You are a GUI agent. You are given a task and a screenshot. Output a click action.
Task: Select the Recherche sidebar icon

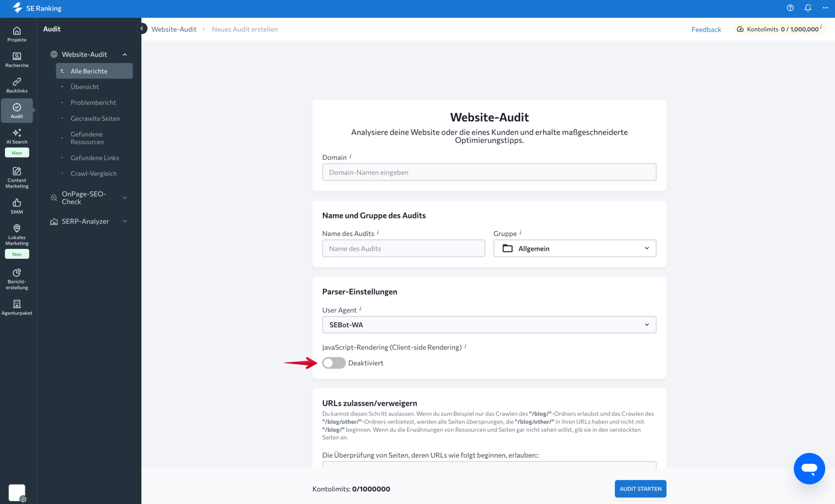pyautogui.click(x=17, y=59)
